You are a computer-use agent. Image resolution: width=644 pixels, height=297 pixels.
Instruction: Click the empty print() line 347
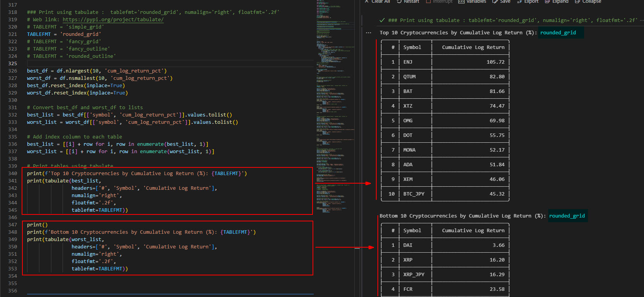[x=37, y=225]
